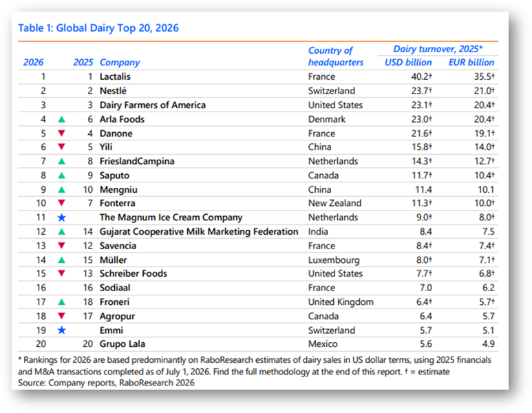
Task: Click the blue star next to Magnum Ice Cream
Action: pyautogui.click(x=61, y=218)
